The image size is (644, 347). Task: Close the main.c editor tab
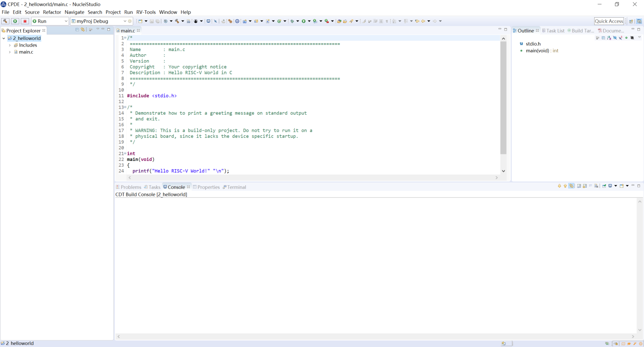point(139,30)
